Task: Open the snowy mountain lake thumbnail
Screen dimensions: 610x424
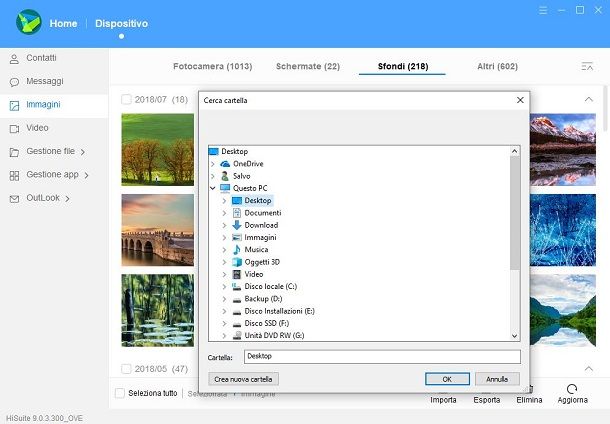Action: [563, 149]
